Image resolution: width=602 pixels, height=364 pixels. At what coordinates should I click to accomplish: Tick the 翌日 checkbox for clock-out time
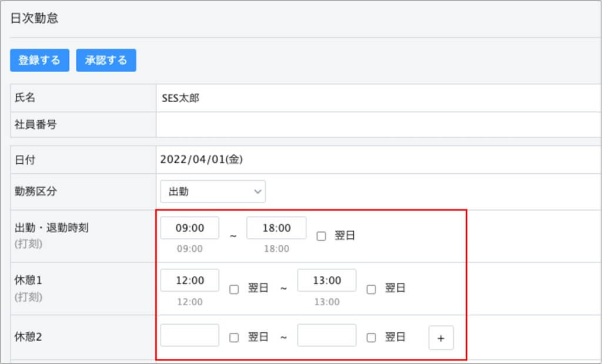321,236
